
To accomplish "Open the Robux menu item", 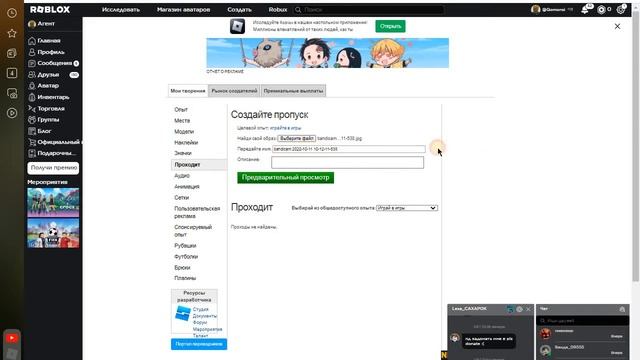I will (x=278, y=9).
